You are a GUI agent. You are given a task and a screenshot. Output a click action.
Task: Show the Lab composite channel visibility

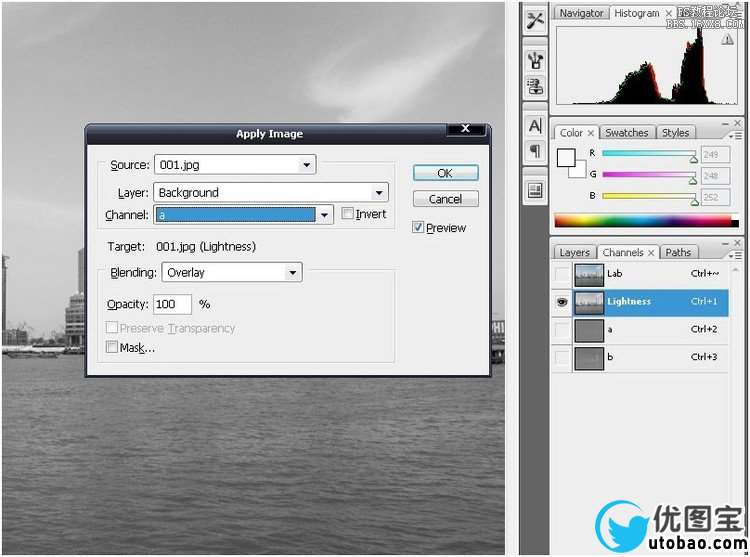(x=562, y=274)
